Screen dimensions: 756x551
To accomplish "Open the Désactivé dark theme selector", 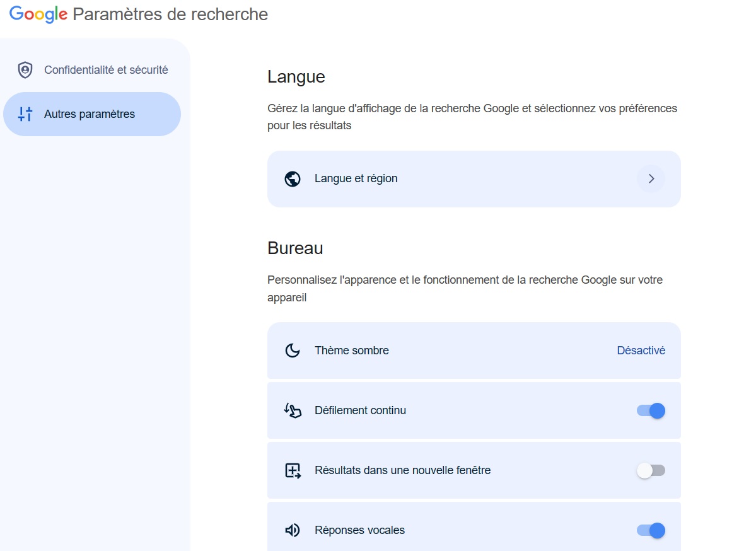I will [x=641, y=351].
